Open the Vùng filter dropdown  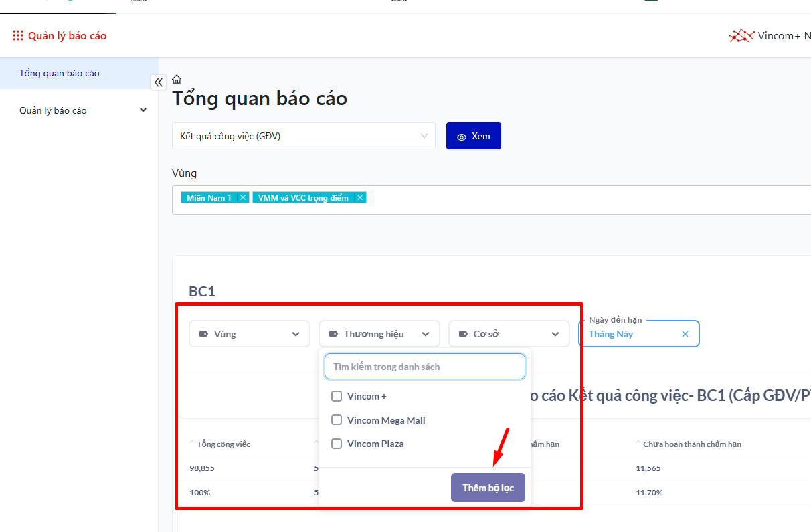coord(250,334)
